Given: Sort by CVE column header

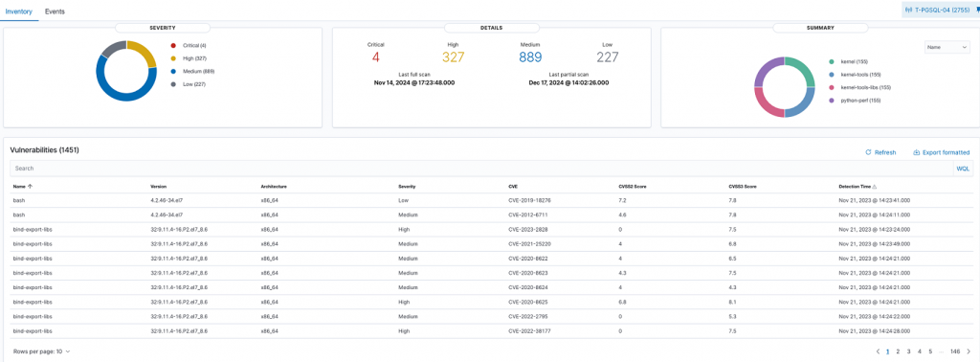Looking at the screenshot, I should 513,187.
